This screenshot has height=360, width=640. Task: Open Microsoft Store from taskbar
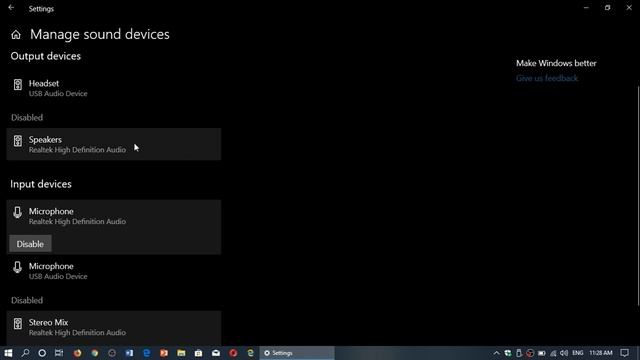(198, 353)
